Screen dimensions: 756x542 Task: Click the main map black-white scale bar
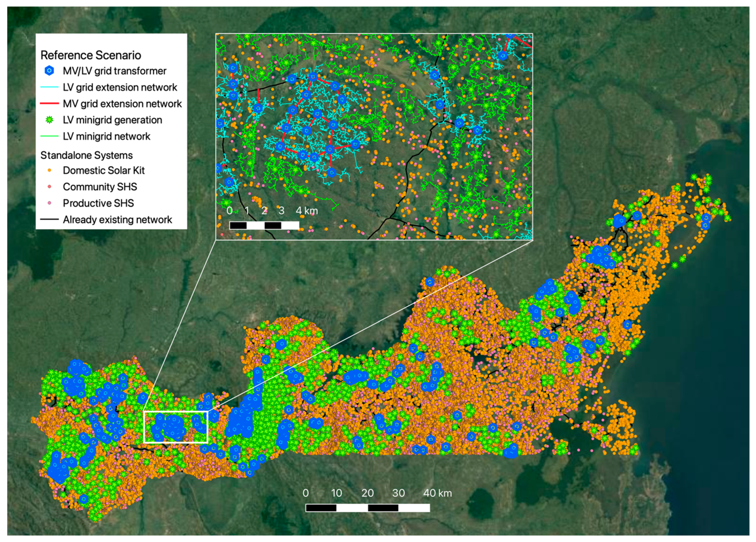(x=367, y=508)
